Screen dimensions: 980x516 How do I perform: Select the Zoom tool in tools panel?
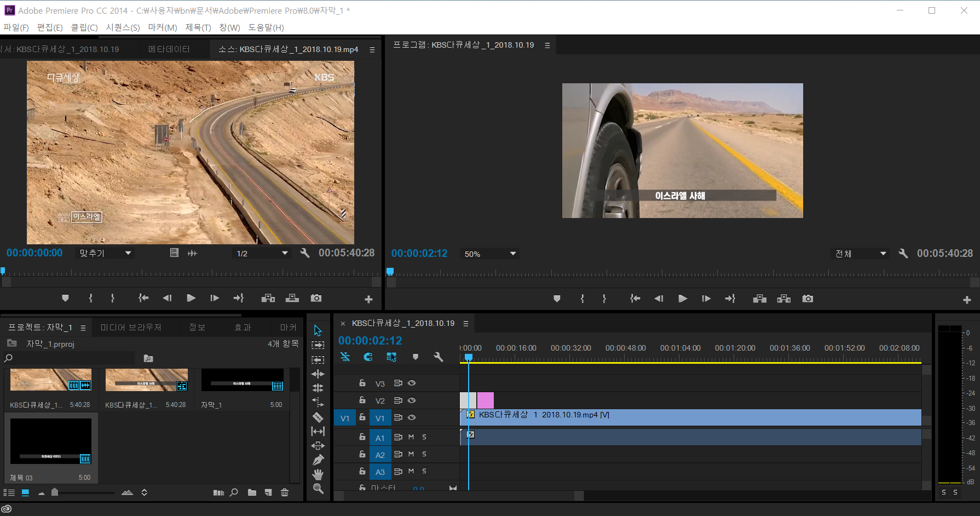click(318, 488)
